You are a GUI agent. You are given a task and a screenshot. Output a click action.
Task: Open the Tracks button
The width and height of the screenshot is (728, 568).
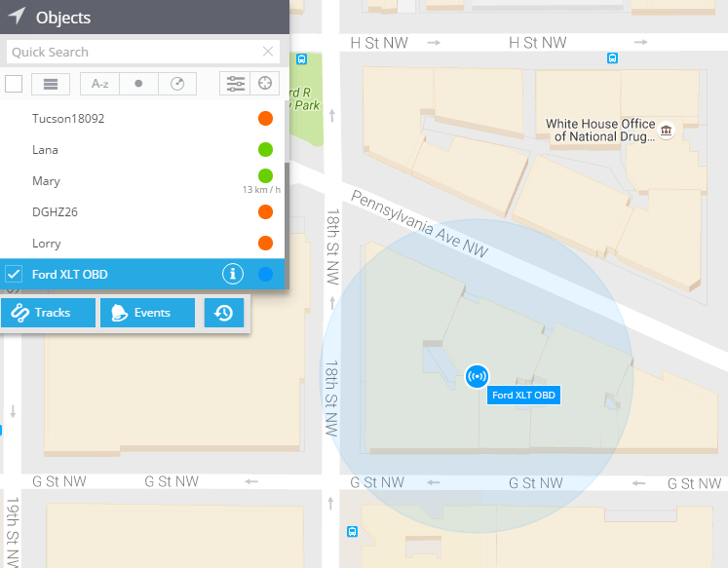pos(49,313)
